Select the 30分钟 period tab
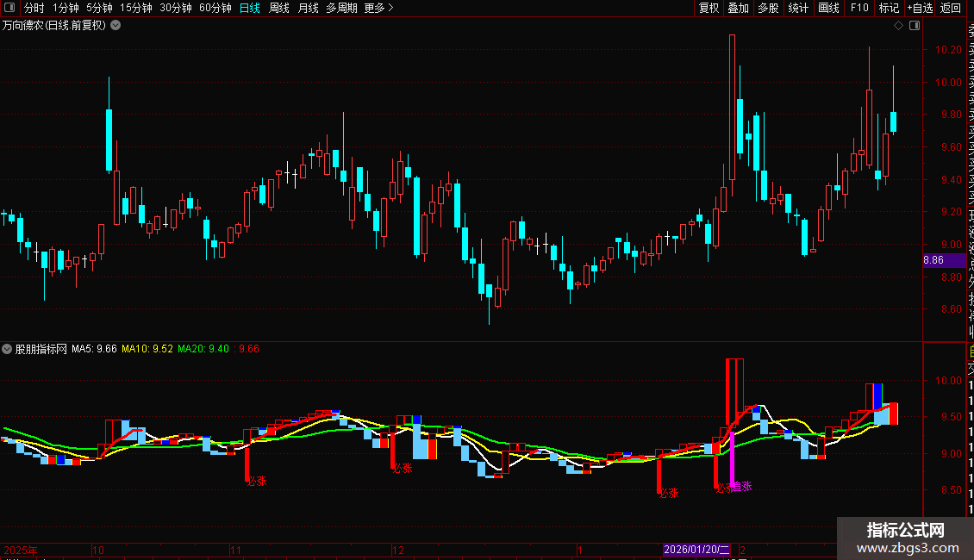The height and width of the screenshot is (560, 974). [176, 8]
